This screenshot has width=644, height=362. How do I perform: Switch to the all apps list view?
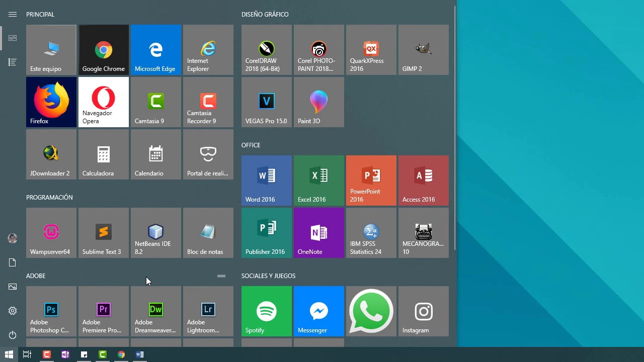pyautogui.click(x=13, y=61)
